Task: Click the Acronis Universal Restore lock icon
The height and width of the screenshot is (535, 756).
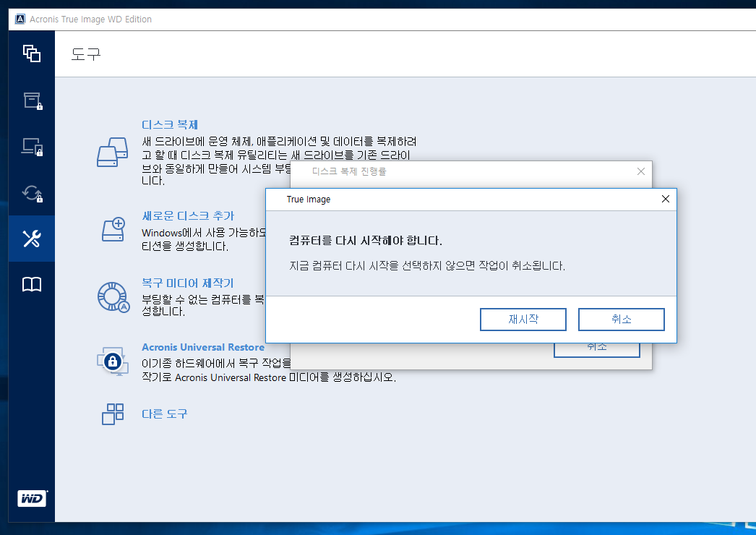Action: tap(113, 361)
